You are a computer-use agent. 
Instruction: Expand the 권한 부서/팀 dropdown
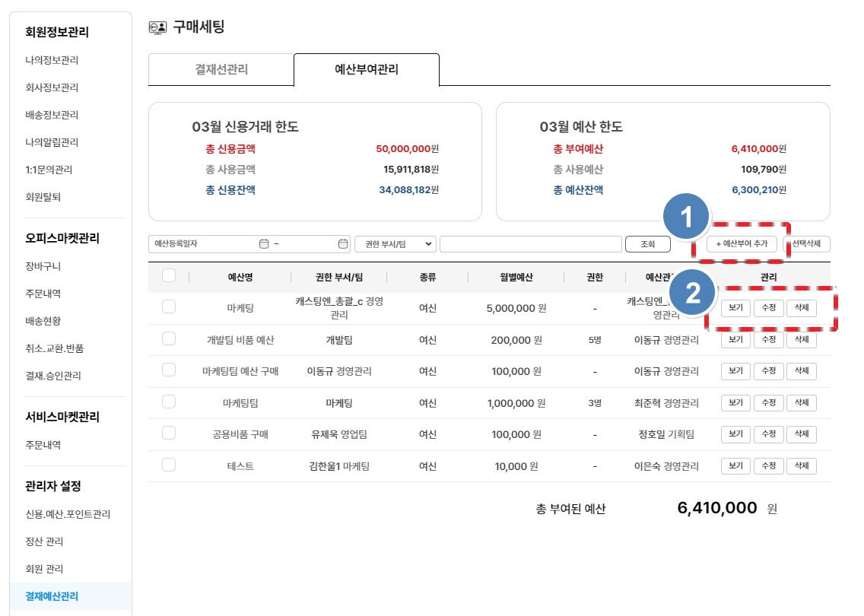click(395, 244)
